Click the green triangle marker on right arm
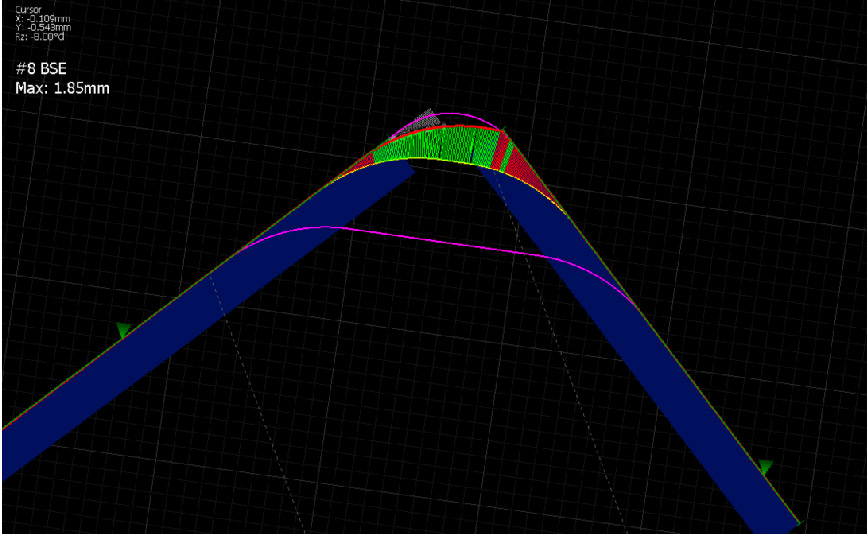 [x=765, y=467]
